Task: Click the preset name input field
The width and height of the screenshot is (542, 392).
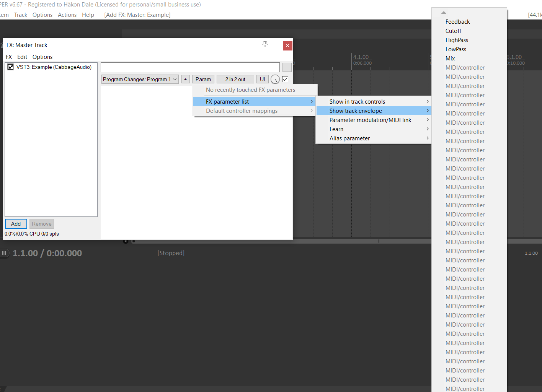Action: point(190,68)
